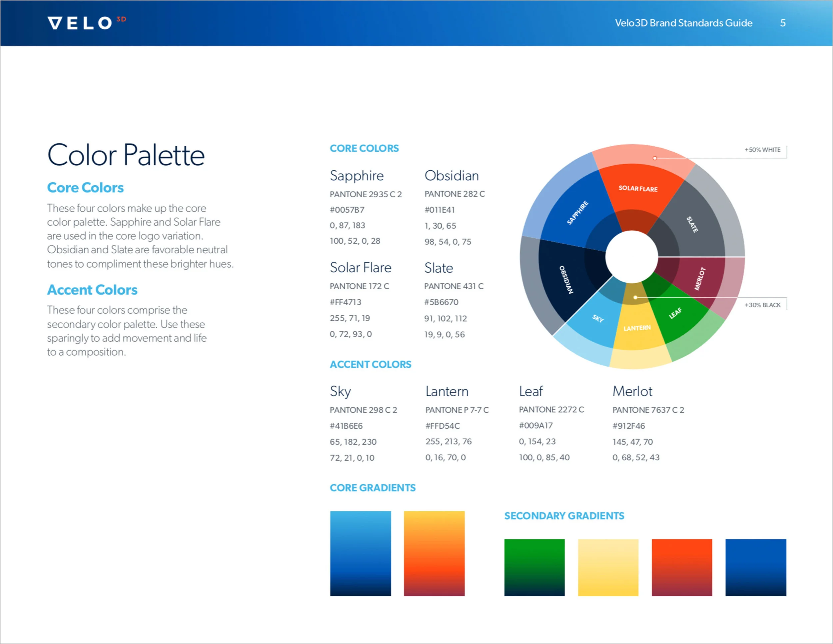Screen dimensions: 833x644
Task: Click the CORE GRADIENTS label
Action: 373,488
